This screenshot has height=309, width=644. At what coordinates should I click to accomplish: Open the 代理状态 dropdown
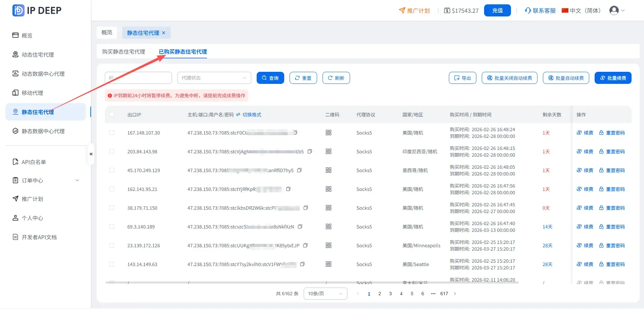coord(214,78)
